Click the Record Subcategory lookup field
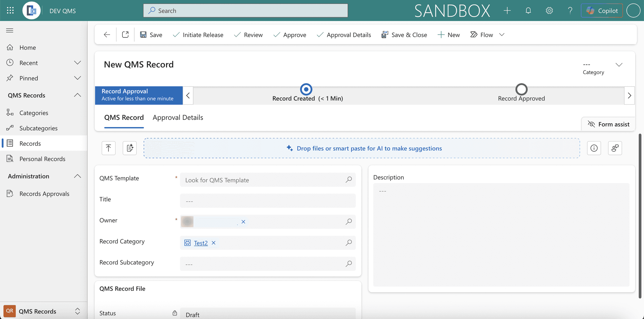The width and height of the screenshot is (644, 319). pyautogui.click(x=268, y=264)
